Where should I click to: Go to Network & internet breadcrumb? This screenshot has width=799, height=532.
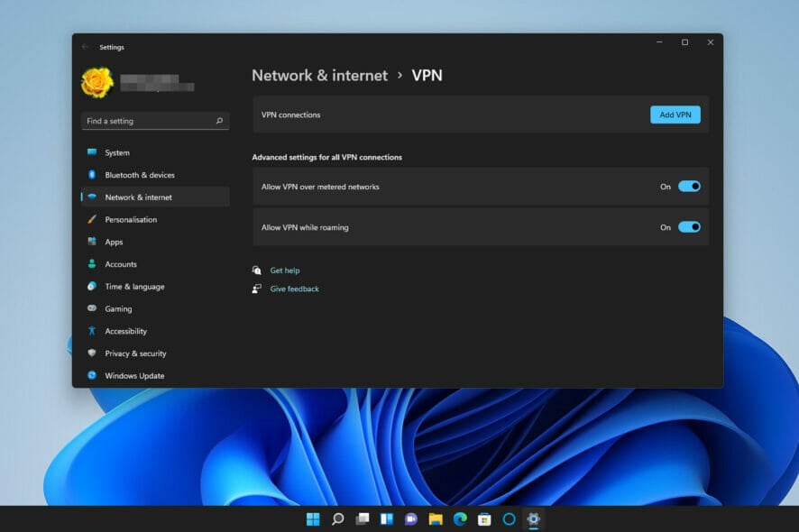tap(319, 76)
